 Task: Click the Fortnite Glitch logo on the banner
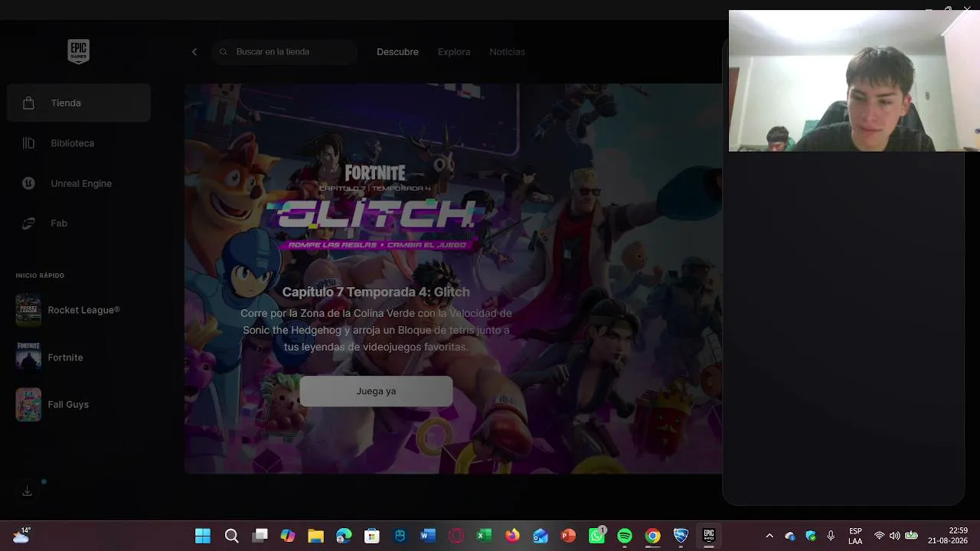tap(375, 205)
